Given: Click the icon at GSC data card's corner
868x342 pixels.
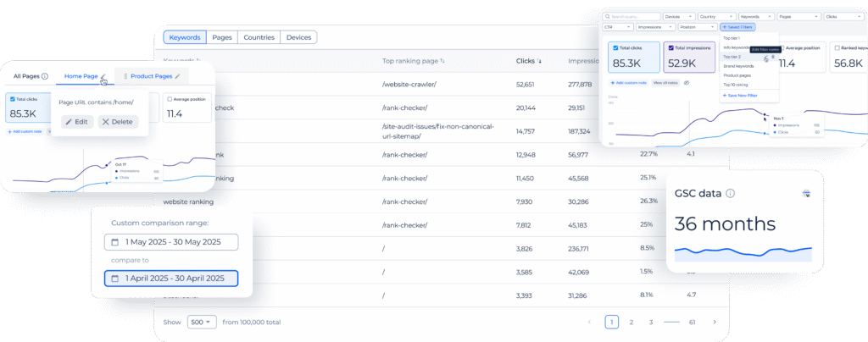Looking at the screenshot, I should point(807,193).
